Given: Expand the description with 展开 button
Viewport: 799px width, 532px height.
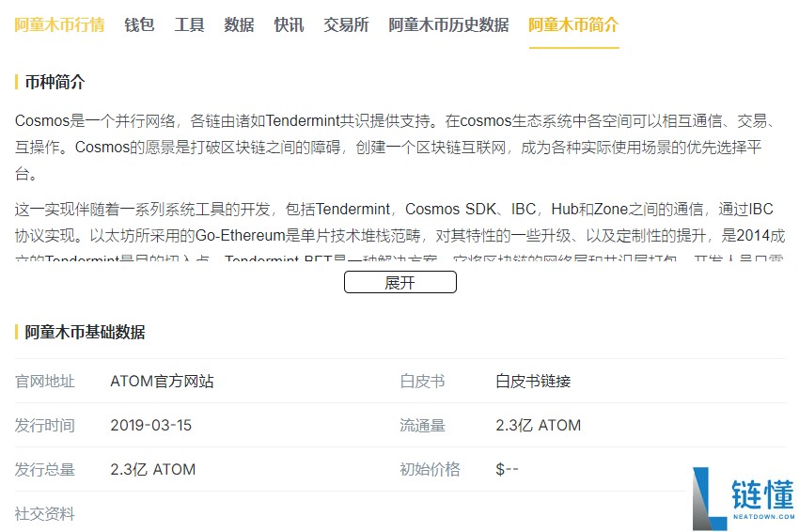Looking at the screenshot, I should pos(400,282).
